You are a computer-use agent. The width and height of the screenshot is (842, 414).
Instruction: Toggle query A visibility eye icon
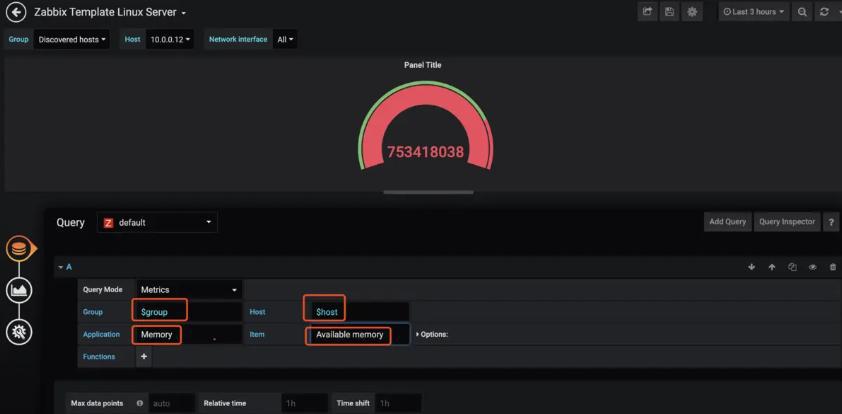[x=812, y=267]
